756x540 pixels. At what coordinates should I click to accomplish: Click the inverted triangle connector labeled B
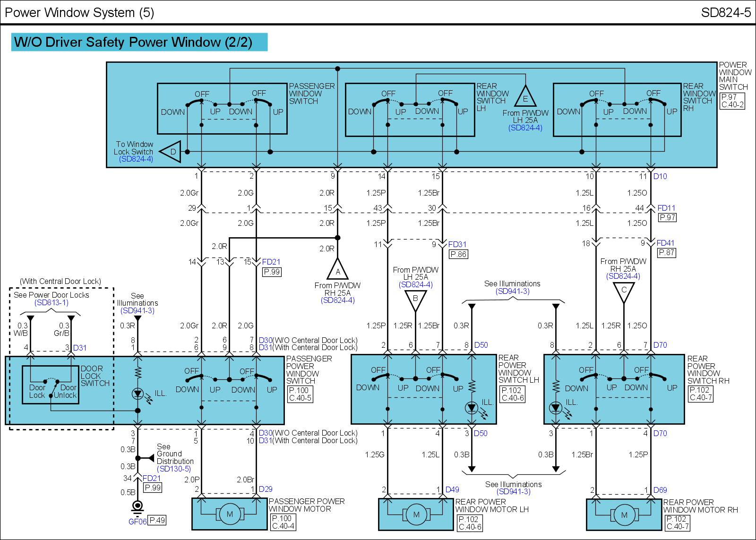pos(415,300)
